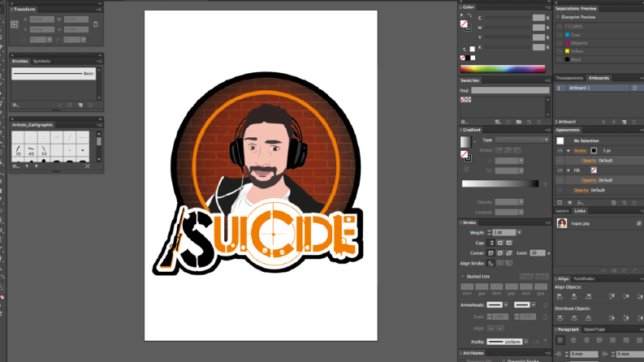This screenshot has height=362, width=644.
Task: Open the stroke Weight dropdown arrow
Action: click(x=519, y=233)
